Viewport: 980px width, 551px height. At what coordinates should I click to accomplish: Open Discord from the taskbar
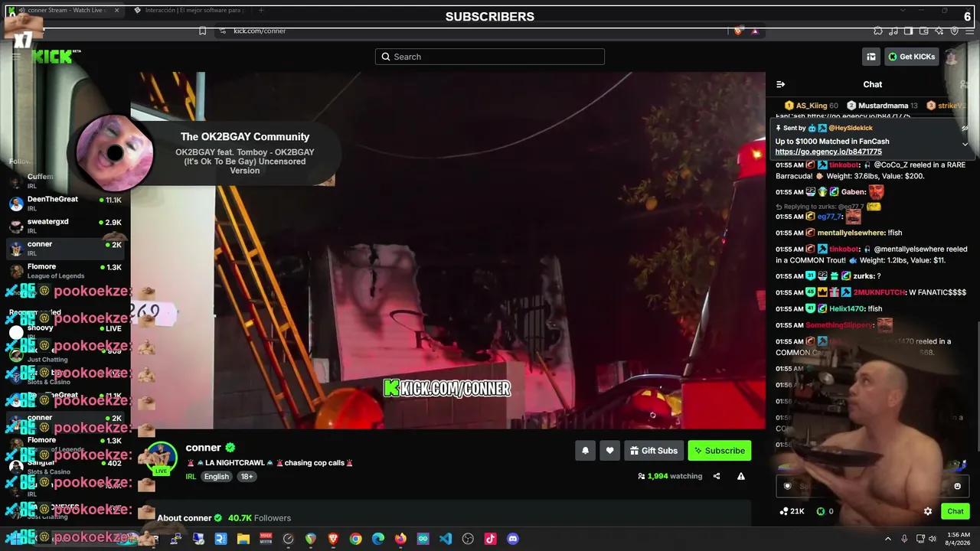[513, 539]
